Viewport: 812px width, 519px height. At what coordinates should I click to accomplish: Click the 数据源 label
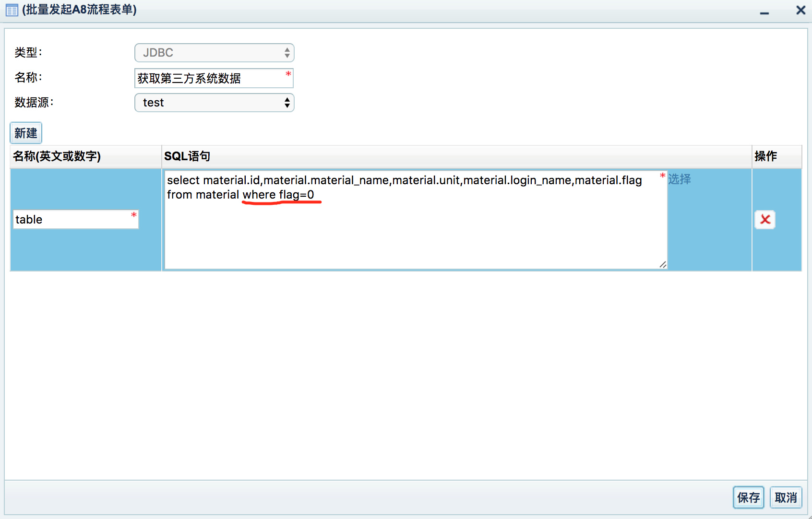34,102
